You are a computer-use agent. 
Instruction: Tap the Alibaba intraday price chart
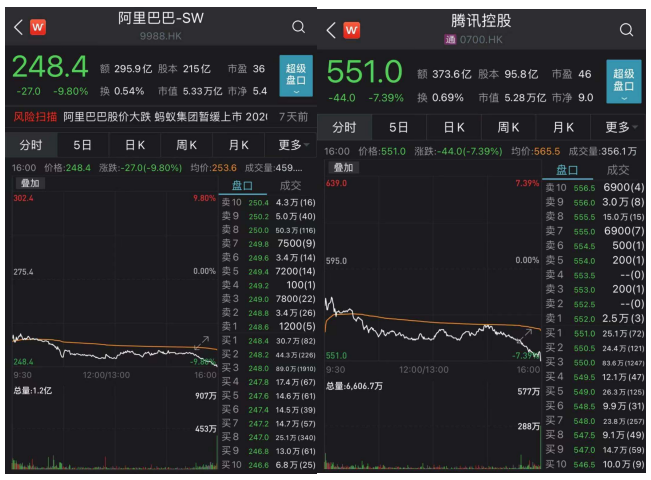click(x=115, y=280)
